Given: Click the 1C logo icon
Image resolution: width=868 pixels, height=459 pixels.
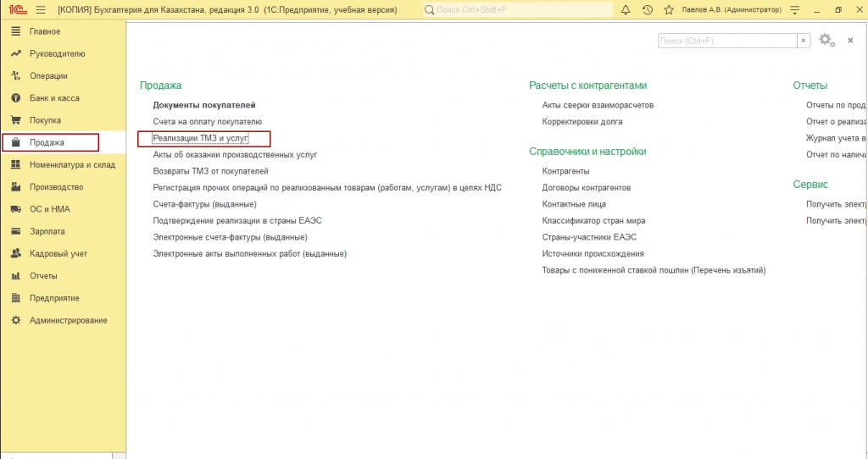Looking at the screenshot, I should (18, 10).
